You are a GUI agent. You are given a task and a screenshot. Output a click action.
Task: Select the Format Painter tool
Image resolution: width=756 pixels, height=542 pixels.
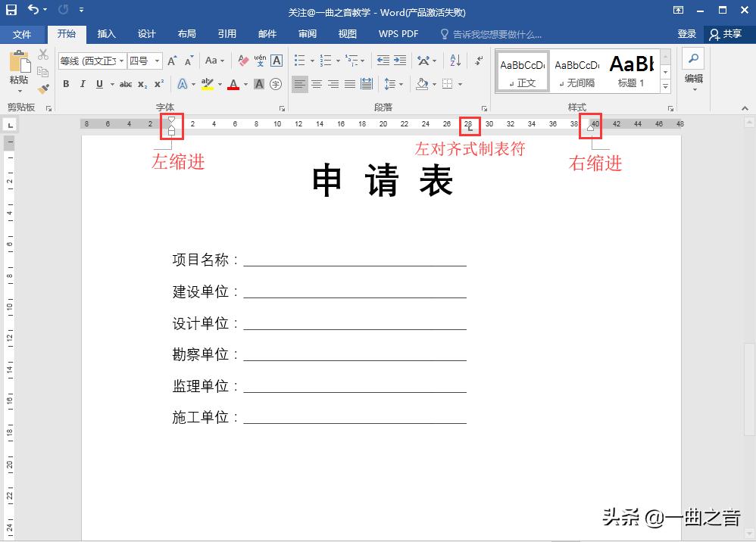(x=43, y=89)
